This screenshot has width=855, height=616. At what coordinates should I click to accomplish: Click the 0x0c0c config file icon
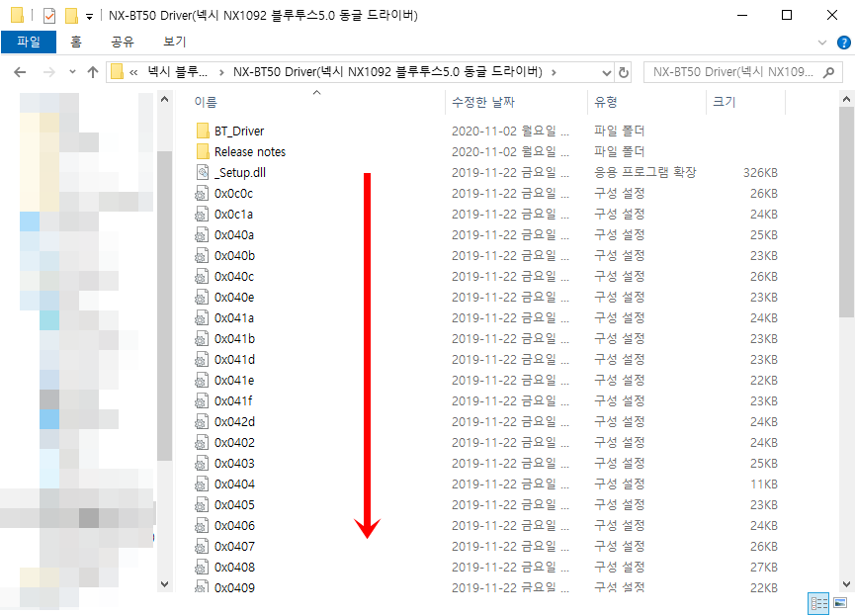click(x=203, y=193)
